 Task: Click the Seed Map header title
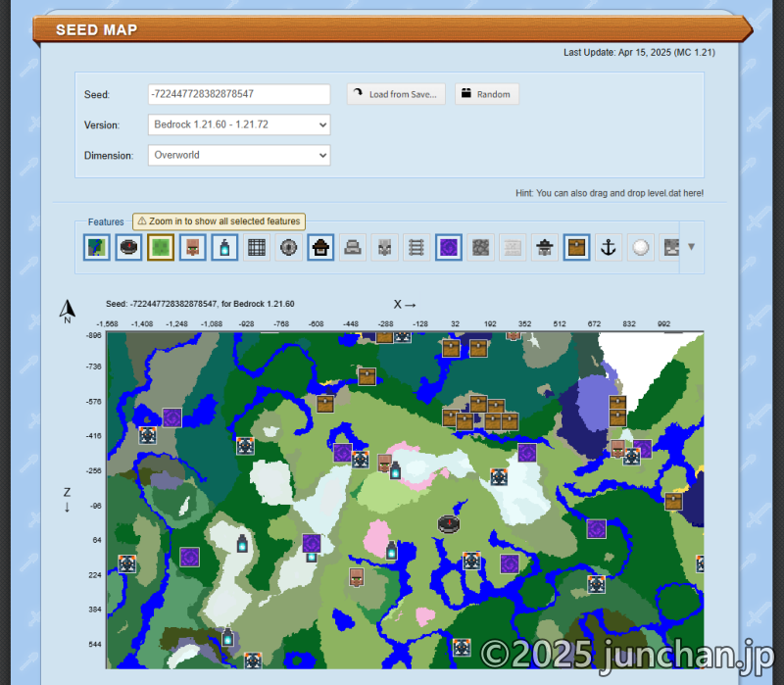click(x=96, y=30)
